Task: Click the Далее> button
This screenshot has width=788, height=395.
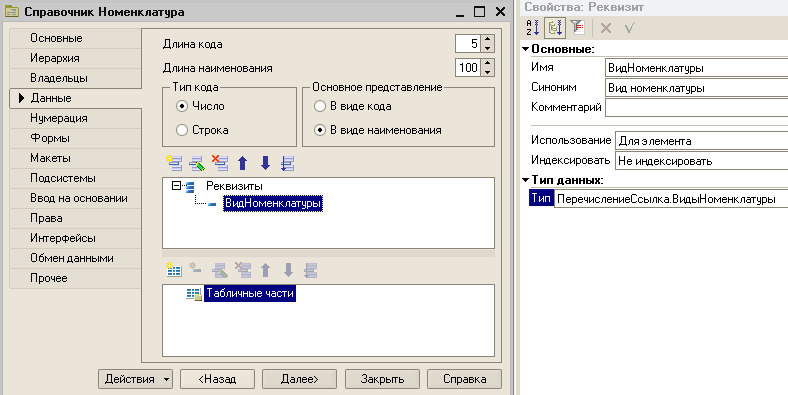Action: tap(300, 379)
